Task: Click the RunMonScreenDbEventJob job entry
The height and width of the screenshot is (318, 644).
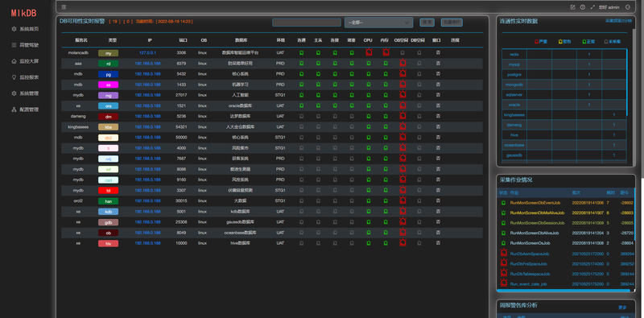Action: (535, 203)
